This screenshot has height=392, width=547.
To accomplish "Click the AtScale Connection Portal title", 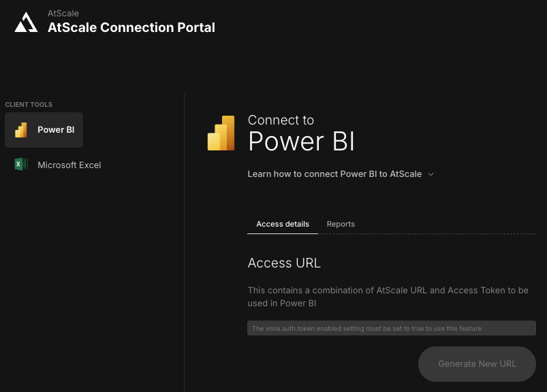I will tap(131, 27).
